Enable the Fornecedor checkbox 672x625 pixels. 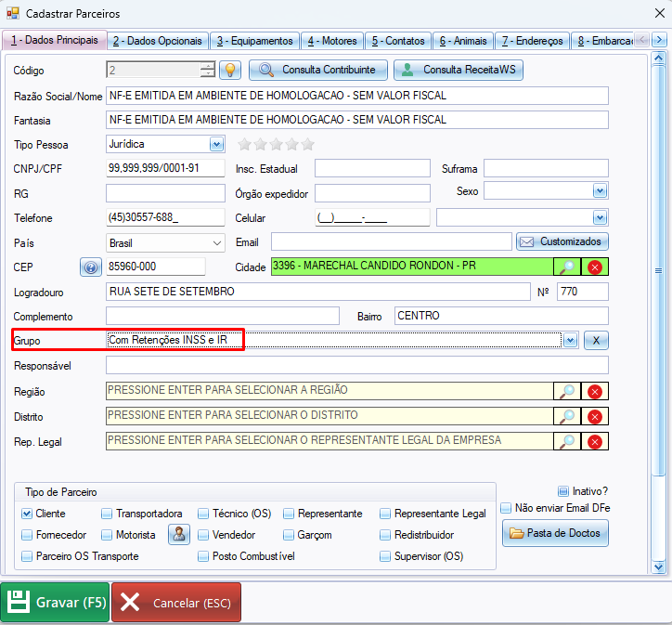[x=27, y=535]
